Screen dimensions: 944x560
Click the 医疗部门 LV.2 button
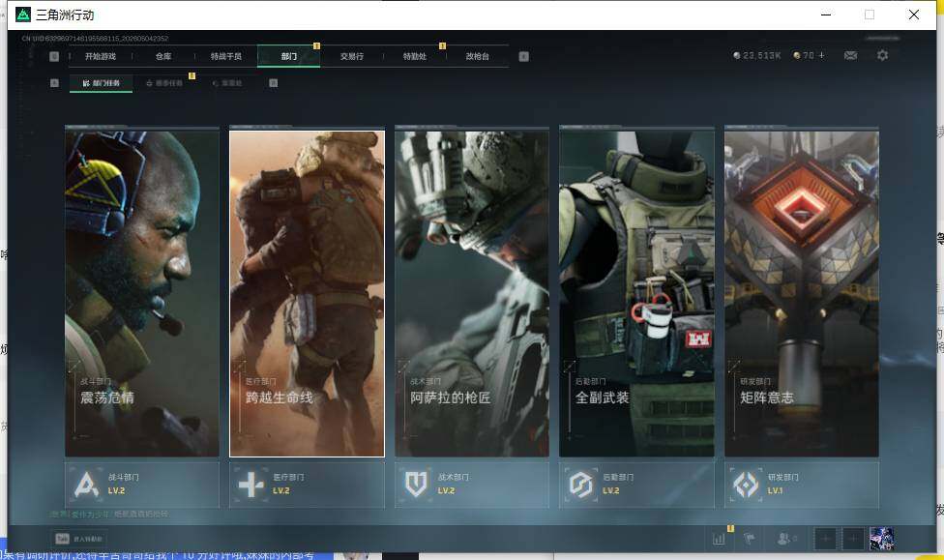tap(307, 485)
